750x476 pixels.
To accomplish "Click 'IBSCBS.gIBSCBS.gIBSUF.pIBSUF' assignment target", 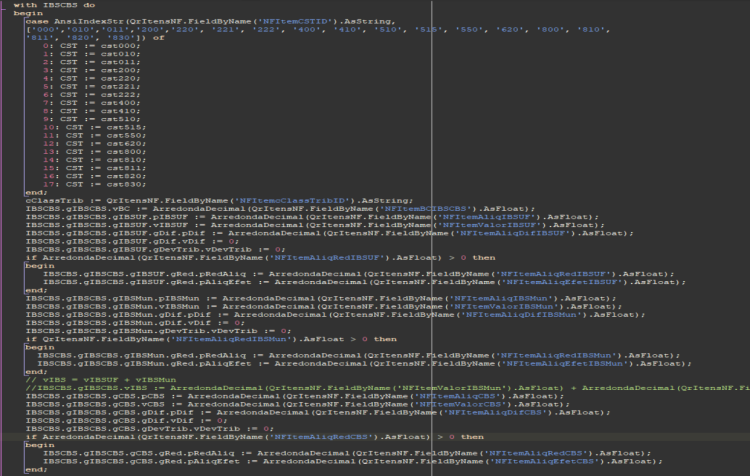I will point(107,217).
